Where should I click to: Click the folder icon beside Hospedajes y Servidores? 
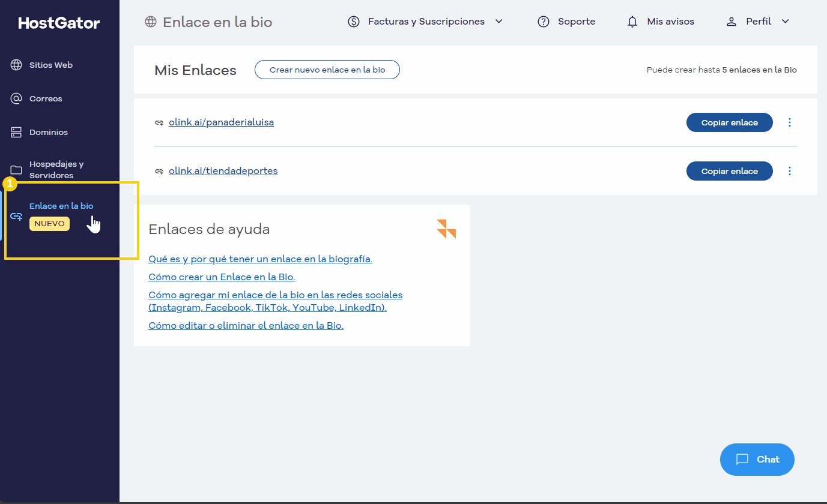16,170
